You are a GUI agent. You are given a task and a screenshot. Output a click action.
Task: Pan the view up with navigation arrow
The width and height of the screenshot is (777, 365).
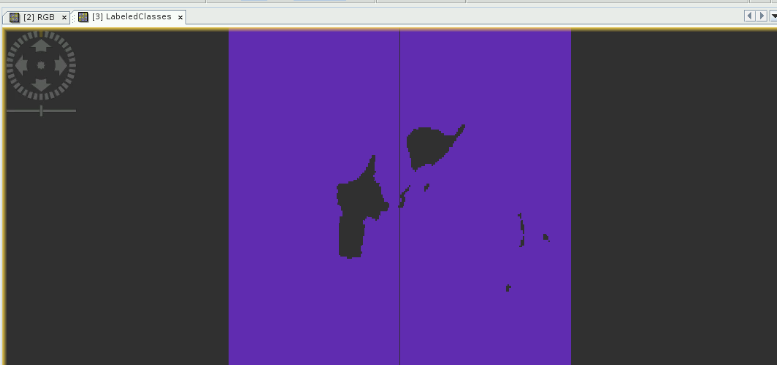41,46
